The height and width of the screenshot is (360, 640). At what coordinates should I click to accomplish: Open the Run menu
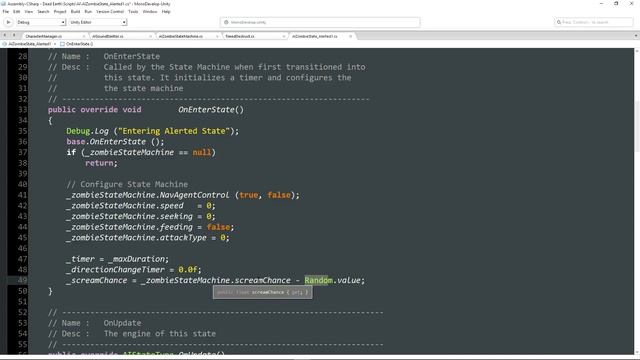[88, 11]
